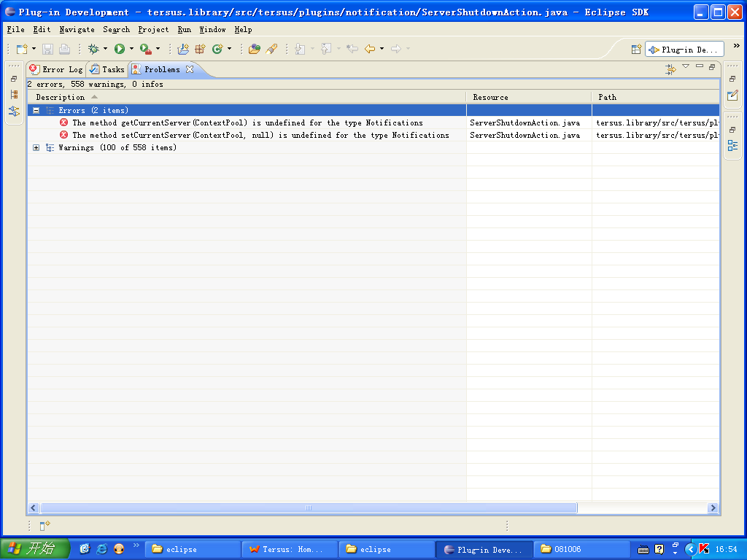Image resolution: width=747 pixels, height=560 pixels.
Task: Click the green Run button in toolbar
Action: (119, 49)
